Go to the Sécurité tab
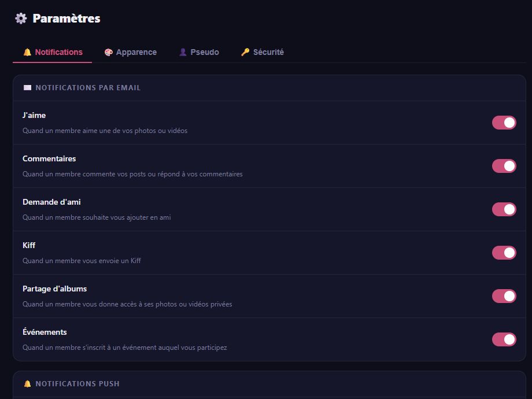 click(263, 52)
